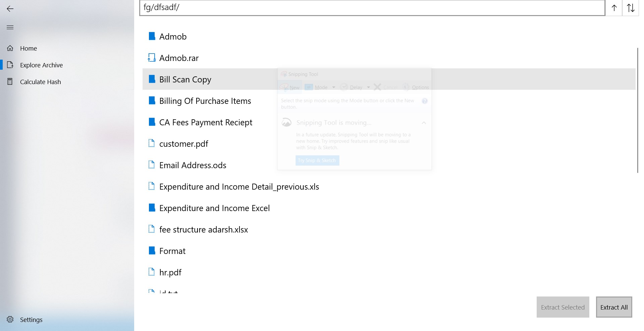Click the back arrow icon

[10, 9]
